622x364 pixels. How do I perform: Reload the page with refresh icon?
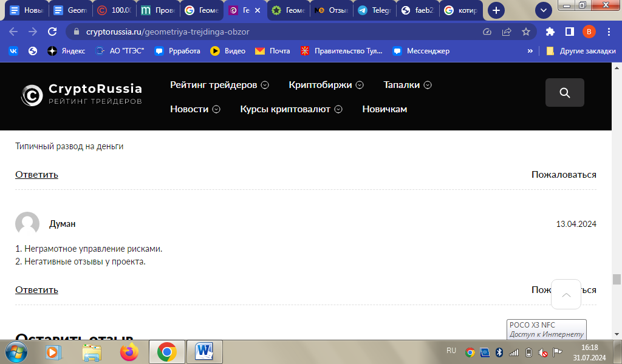point(52,32)
